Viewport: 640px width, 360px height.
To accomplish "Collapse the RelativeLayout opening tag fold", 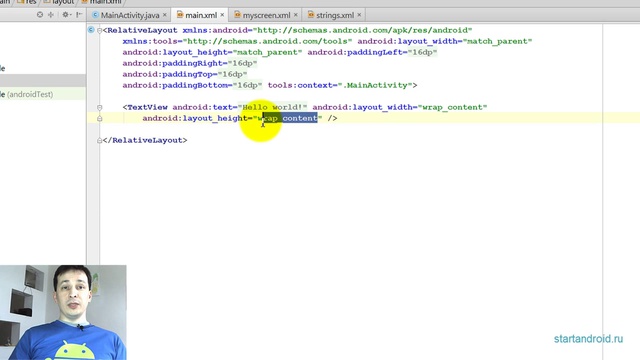I will click(x=100, y=31).
